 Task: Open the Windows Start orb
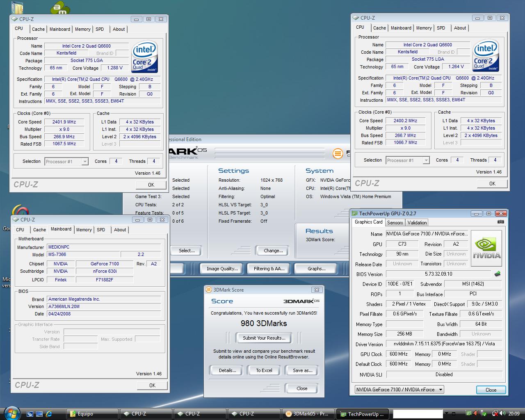pyautogui.click(x=11, y=413)
